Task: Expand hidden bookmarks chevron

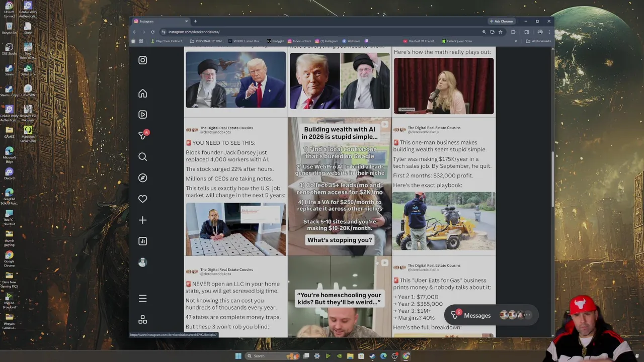Action: tap(516, 41)
